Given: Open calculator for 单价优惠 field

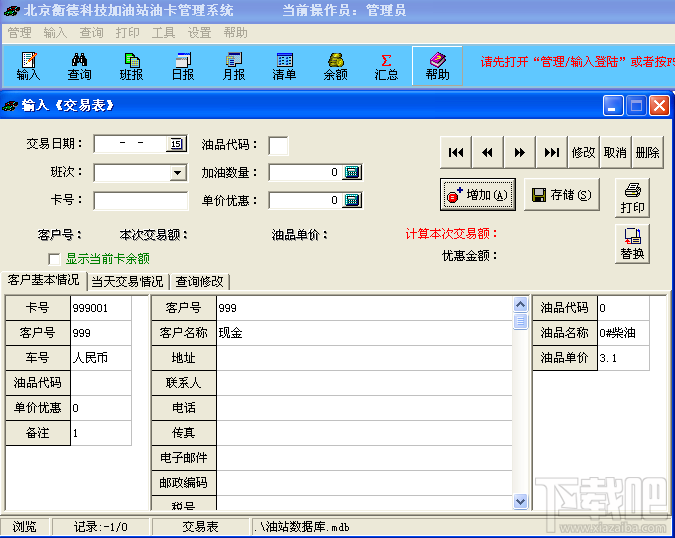Looking at the screenshot, I should click(x=352, y=200).
